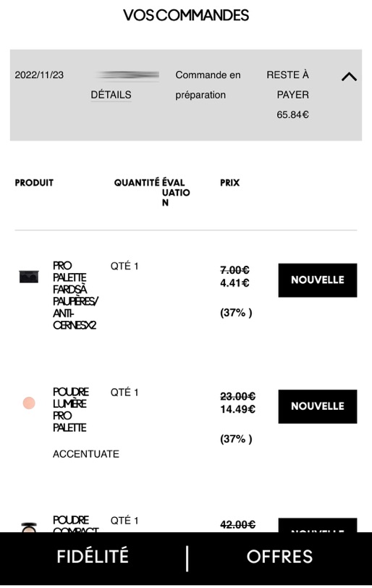Collapse the order with the chevron arrow
This screenshot has width=372, height=588.
tap(349, 77)
